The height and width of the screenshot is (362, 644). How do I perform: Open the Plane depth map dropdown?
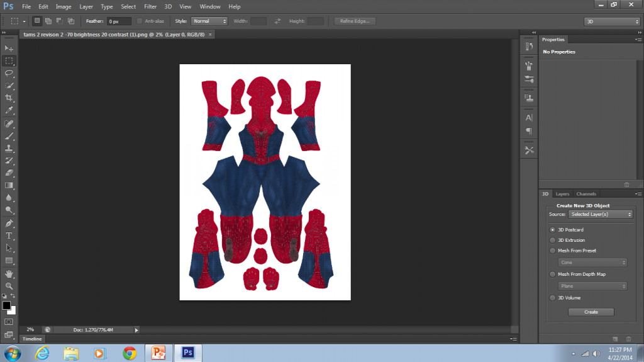click(592, 286)
